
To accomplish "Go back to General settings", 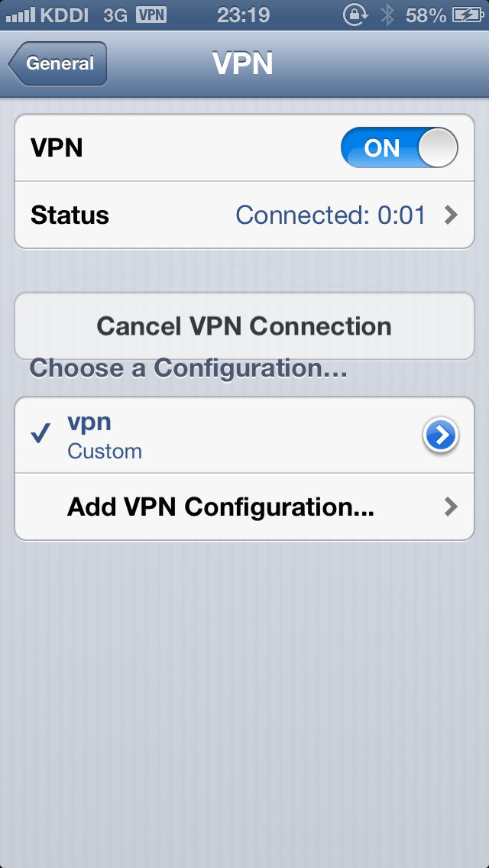I will tap(57, 63).
